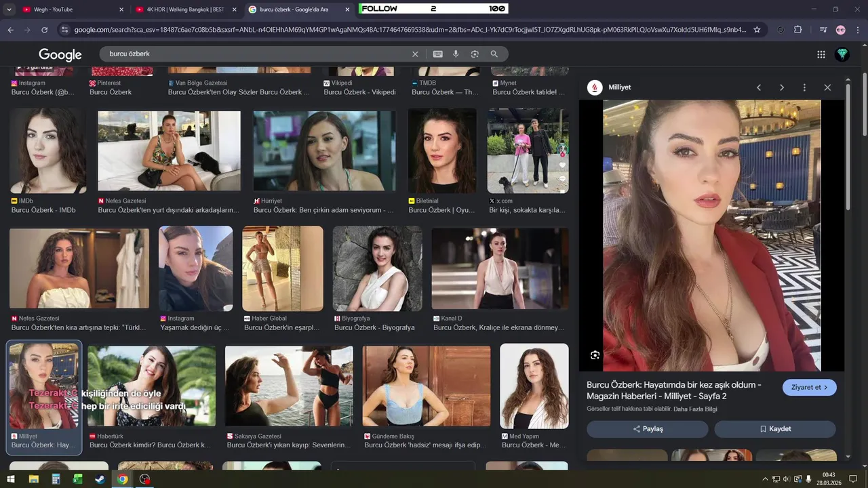
Task: Open the Biletinial Burcu Özberk thumbnail
Action: [x=442, y=150]
